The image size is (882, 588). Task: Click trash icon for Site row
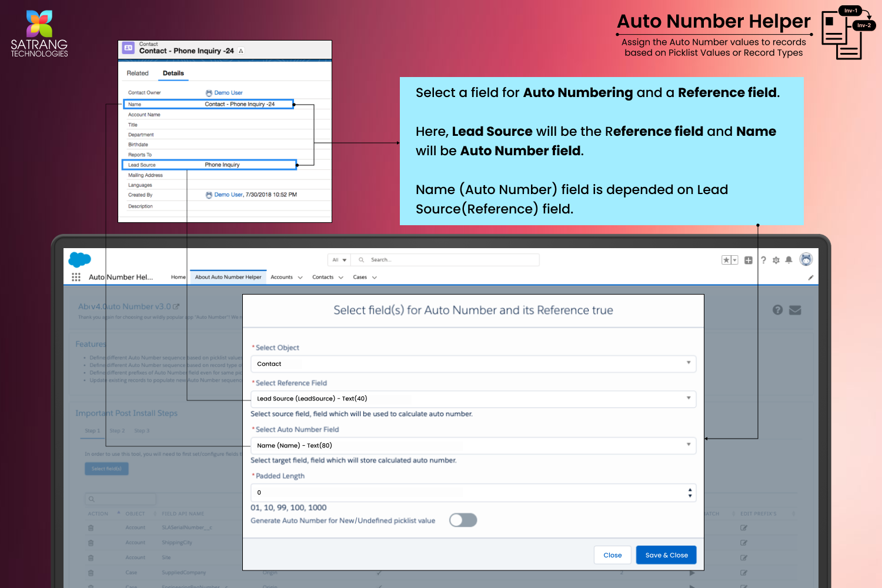(x=91, y=557)
